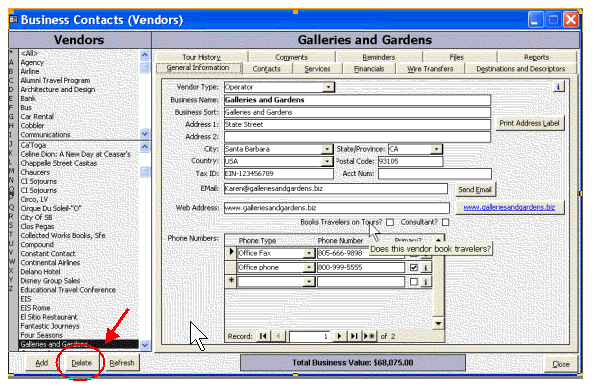Open State/Province dropdown
594x386 pixels.
(436, 149)
